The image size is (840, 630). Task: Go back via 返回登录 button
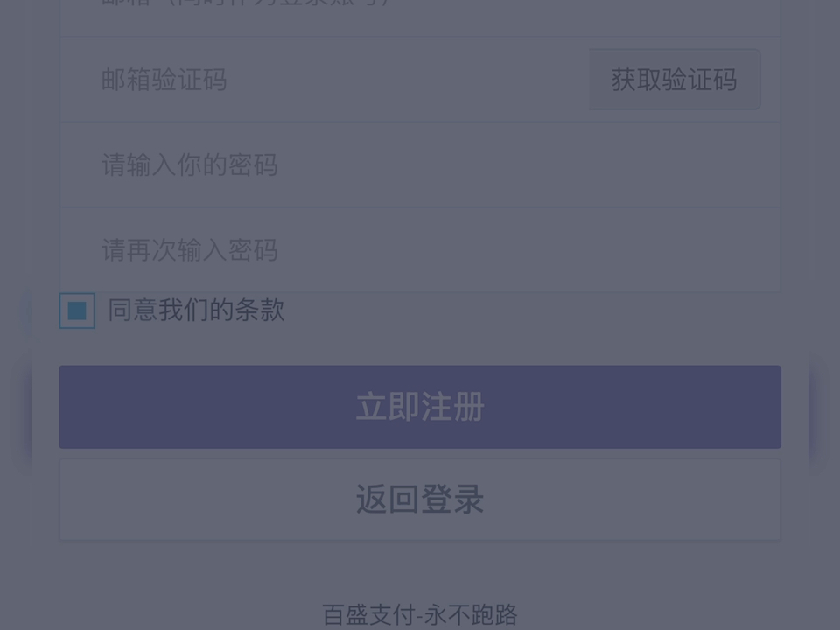[x=420, y=500]
